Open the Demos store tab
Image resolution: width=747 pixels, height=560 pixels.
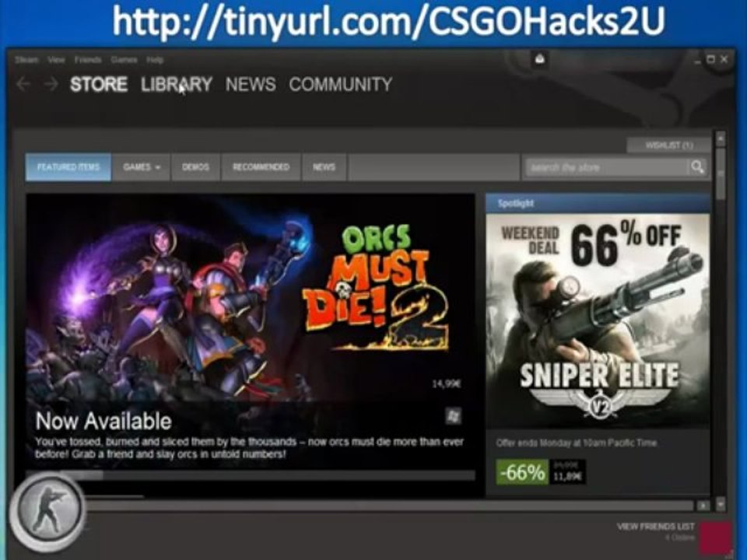(x=196, y=167)
